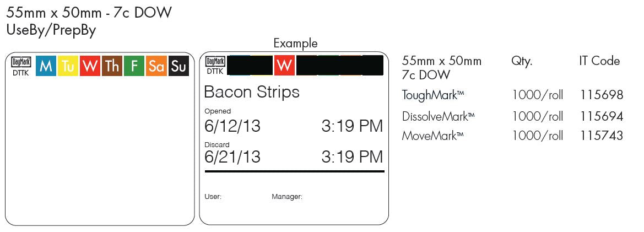Image resolution: width=644 pixels, height=232 pixels.
Task: Choose the green F day square
Action: point(134,67)
